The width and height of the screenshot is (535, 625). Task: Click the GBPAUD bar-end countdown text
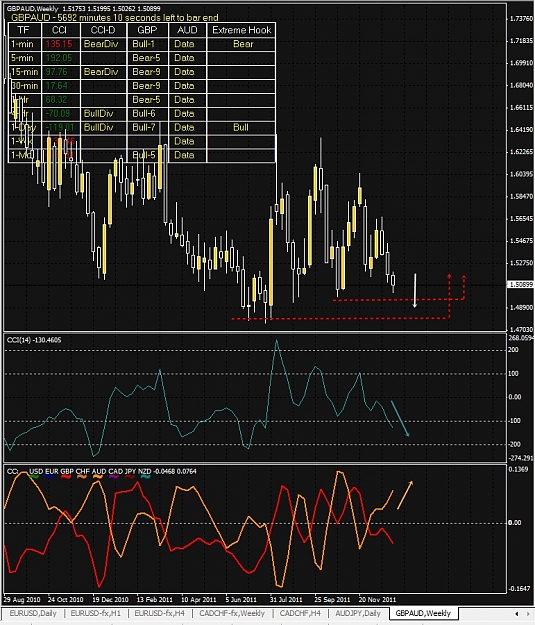(x=114, y=18)
